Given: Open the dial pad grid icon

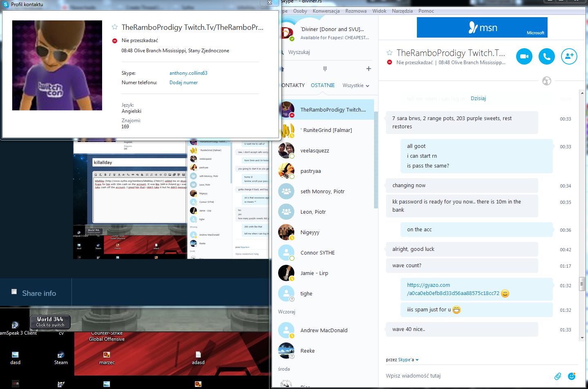Looking at the screenshot, I should (x=325, y=69).
